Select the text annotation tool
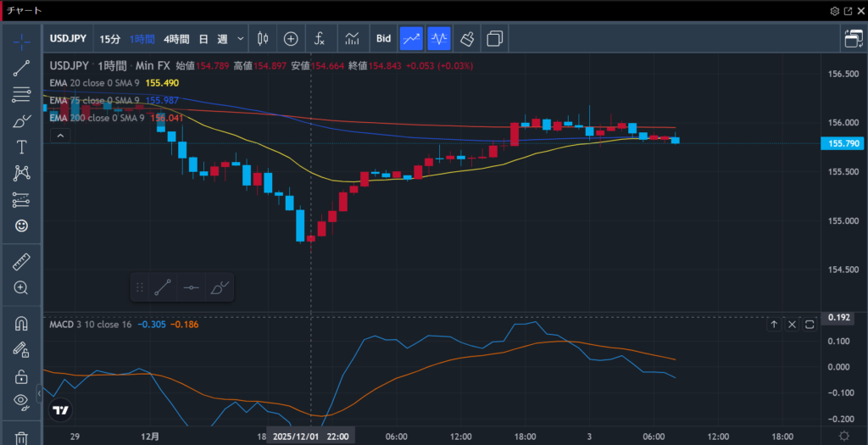The height and width of the screenshot is (445, 868). pos(22,147)
